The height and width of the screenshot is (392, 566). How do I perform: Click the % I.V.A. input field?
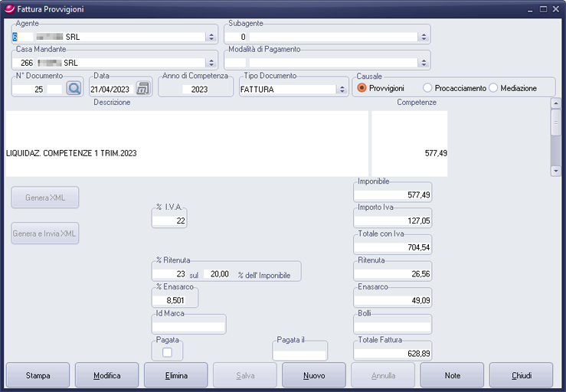click(169, 220)
